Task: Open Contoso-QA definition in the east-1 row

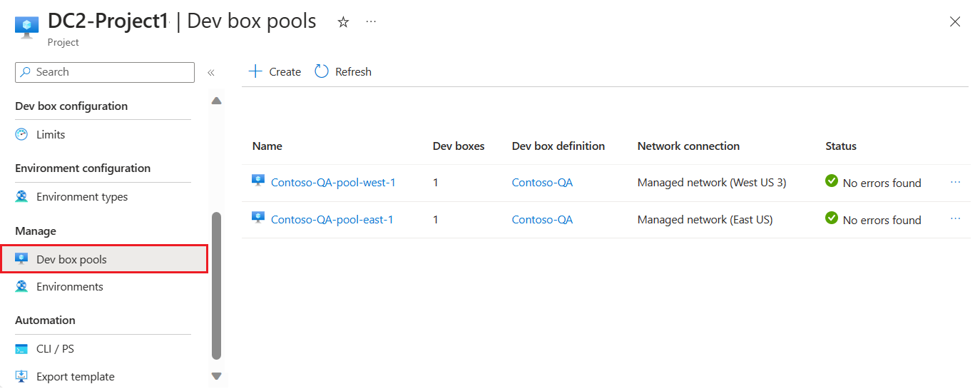Action: [542, 220]
